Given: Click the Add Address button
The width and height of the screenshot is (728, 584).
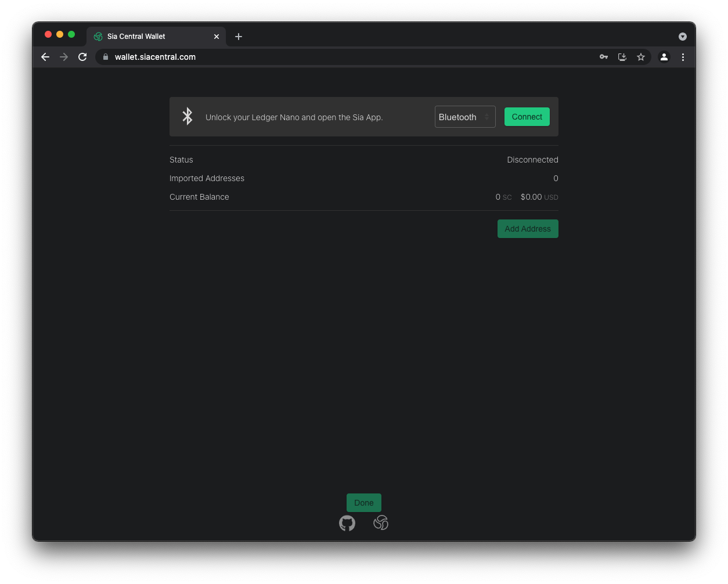Looking at the screenshot, I should pos(527,229).
